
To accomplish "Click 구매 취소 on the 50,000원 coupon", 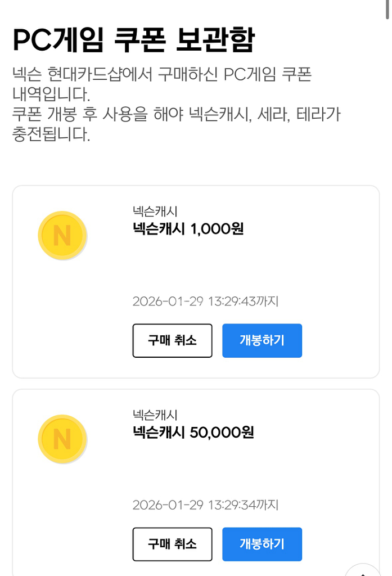I will pos(172,544).
